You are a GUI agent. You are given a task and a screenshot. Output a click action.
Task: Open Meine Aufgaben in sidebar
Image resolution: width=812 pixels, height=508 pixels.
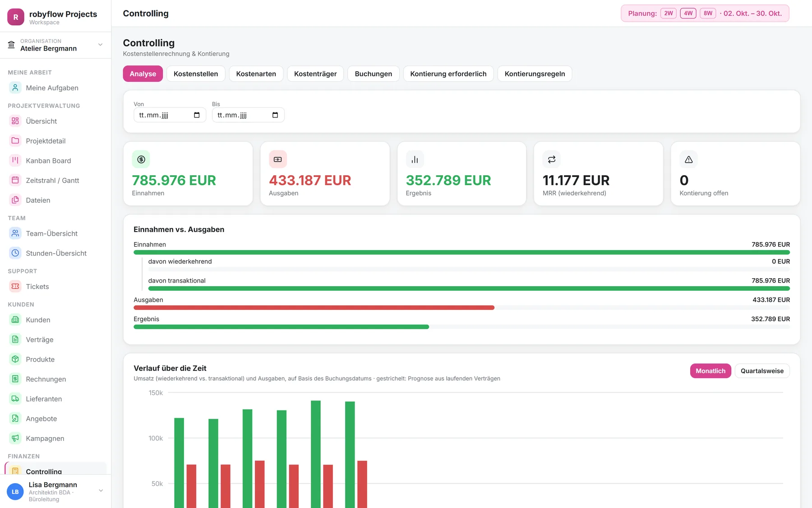(x=55, y=88)
